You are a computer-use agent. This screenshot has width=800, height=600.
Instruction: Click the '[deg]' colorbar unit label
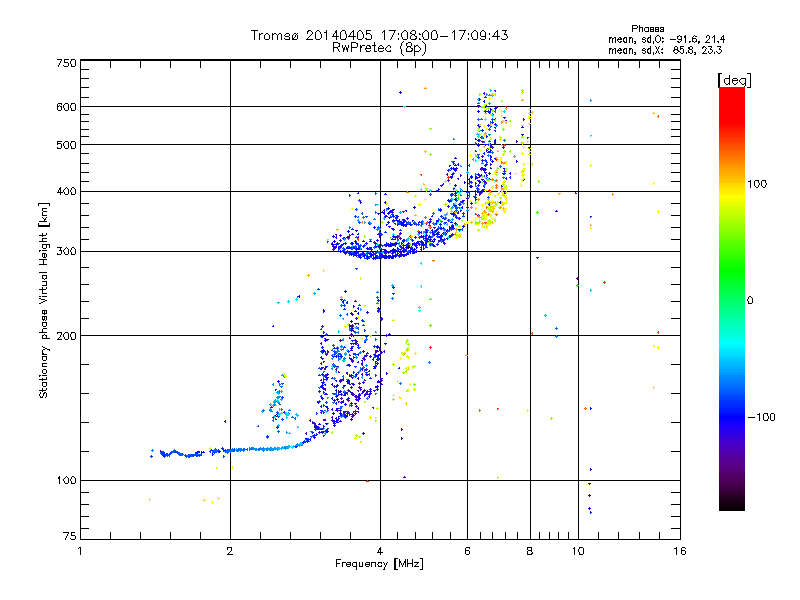pos(734,80)
